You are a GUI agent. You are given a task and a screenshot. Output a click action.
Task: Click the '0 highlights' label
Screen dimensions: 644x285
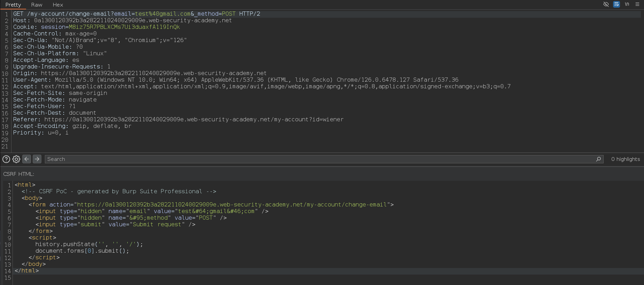coord(626,159)
